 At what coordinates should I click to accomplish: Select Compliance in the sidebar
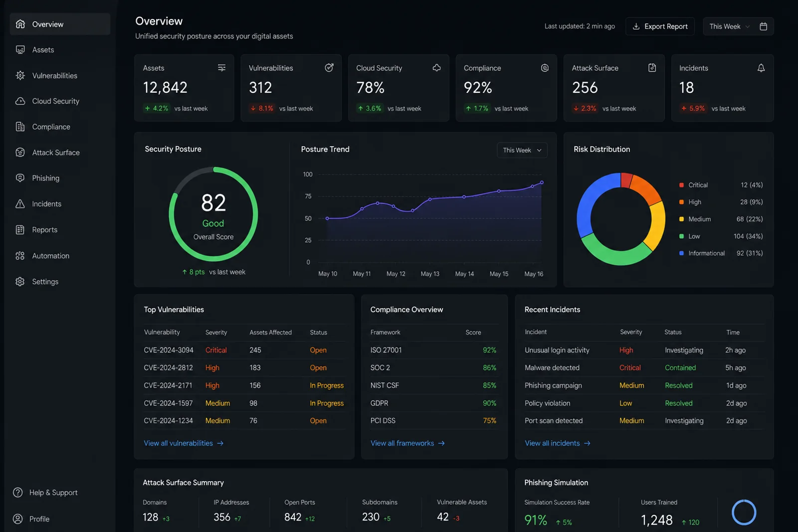60,127
